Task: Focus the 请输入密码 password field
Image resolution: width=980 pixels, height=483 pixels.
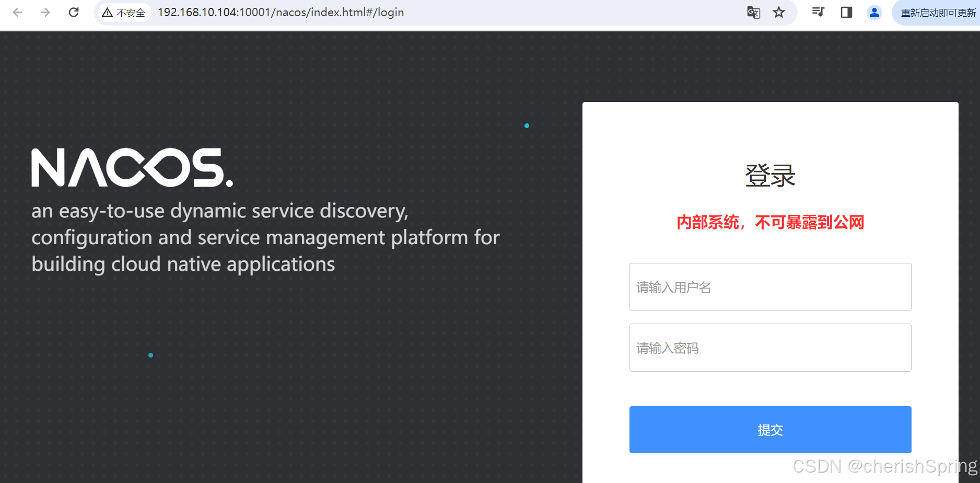Action: click(771, 348)
